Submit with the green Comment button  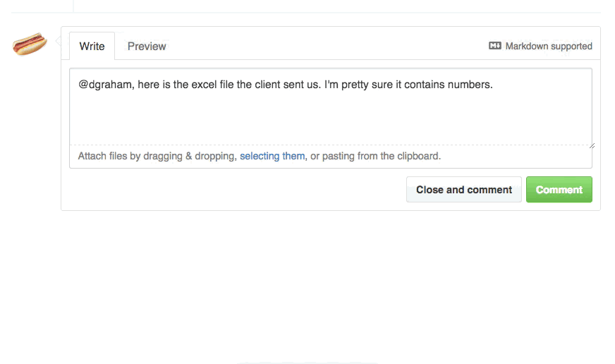click(x=559, y=190)
